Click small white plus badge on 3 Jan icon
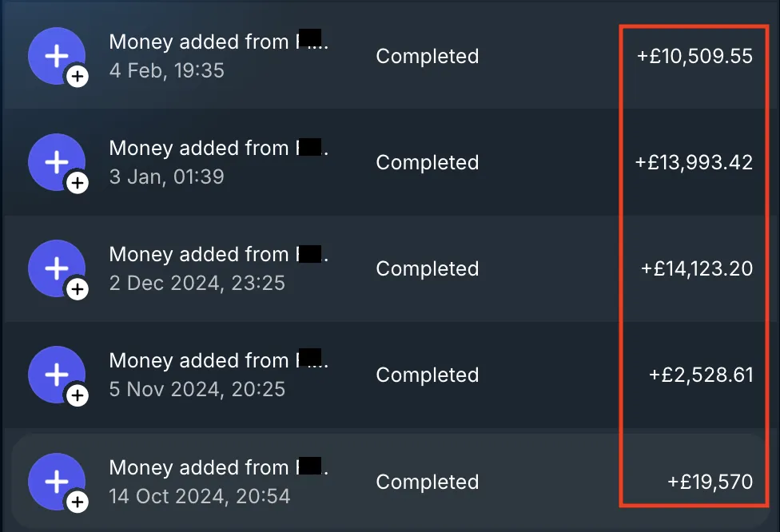This screenshot has height=532, width=780. [x=78, y=183]
